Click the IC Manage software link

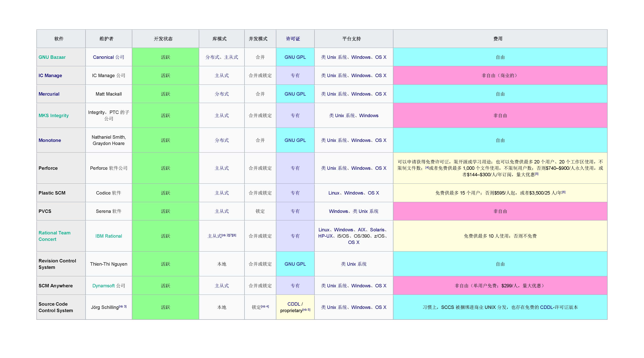(x=50, y=75)
